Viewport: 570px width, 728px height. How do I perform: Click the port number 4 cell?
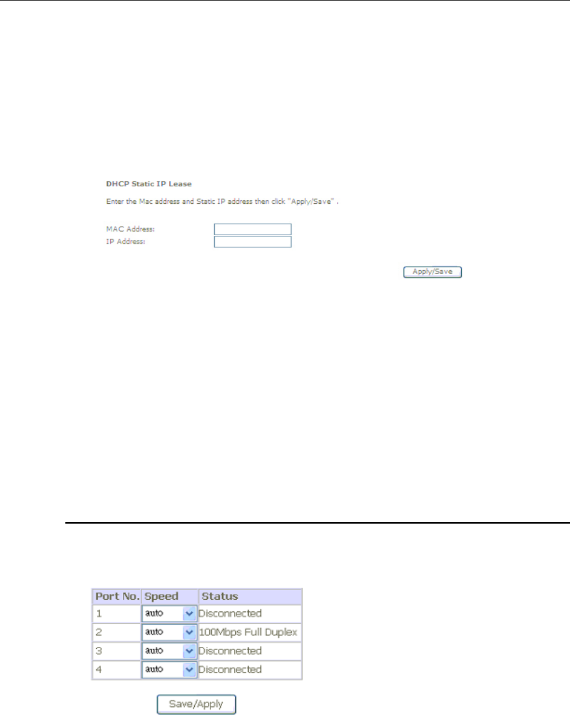click(117, 670)
